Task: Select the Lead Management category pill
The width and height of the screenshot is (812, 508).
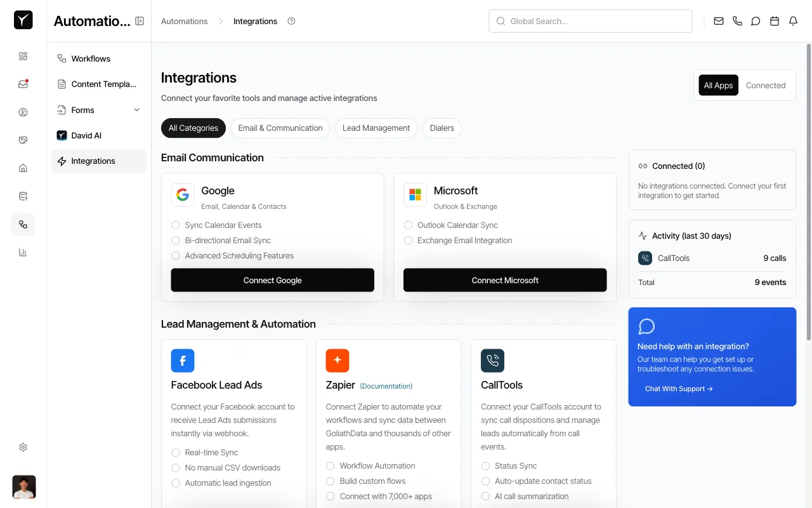Action: point(376,128)
